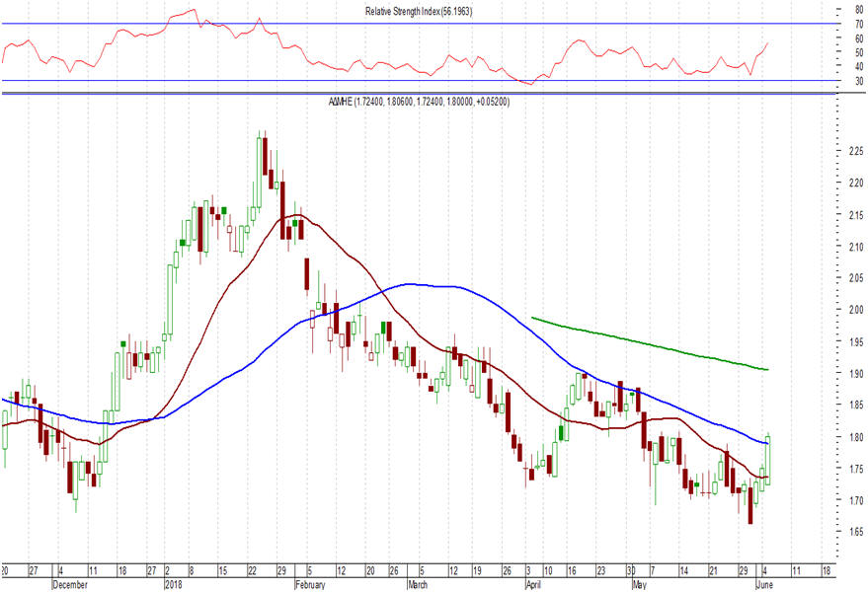Image resolution: width=868 pixels, height=592 pixels.
Task: Select the 40 label on RSI scale
Action: click(x=859, y=66)
